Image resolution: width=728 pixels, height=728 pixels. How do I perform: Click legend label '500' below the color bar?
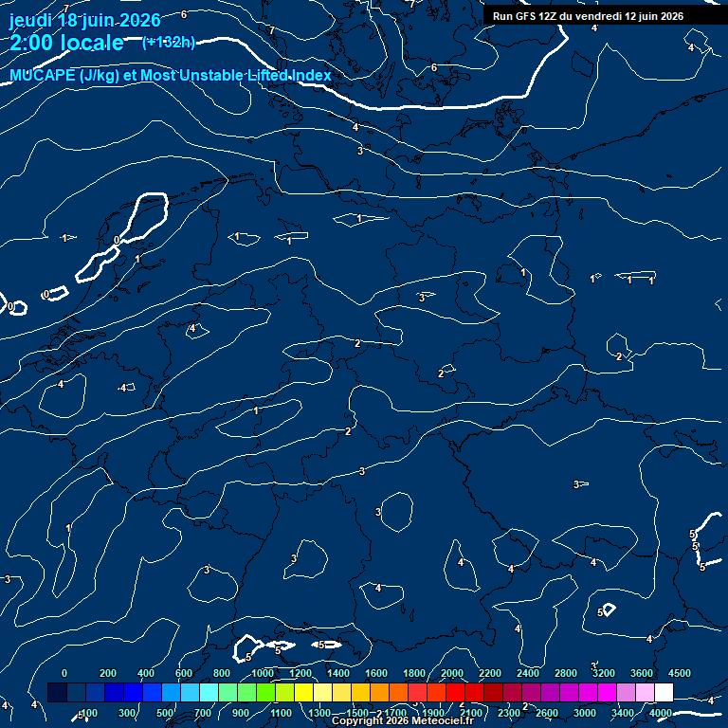tap(165, 713)
